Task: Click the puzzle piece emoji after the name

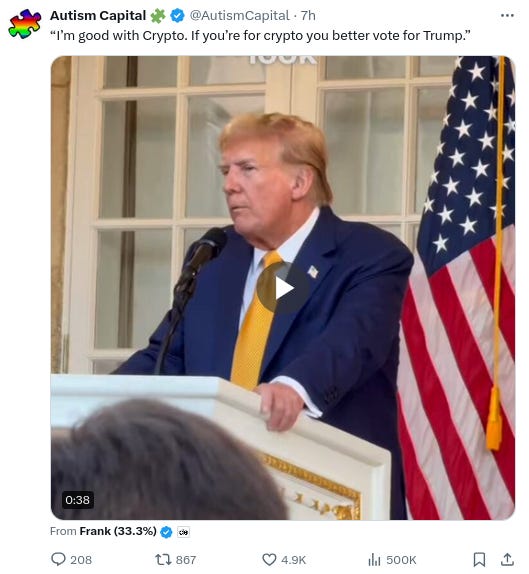Action: (x=158, y=16)
